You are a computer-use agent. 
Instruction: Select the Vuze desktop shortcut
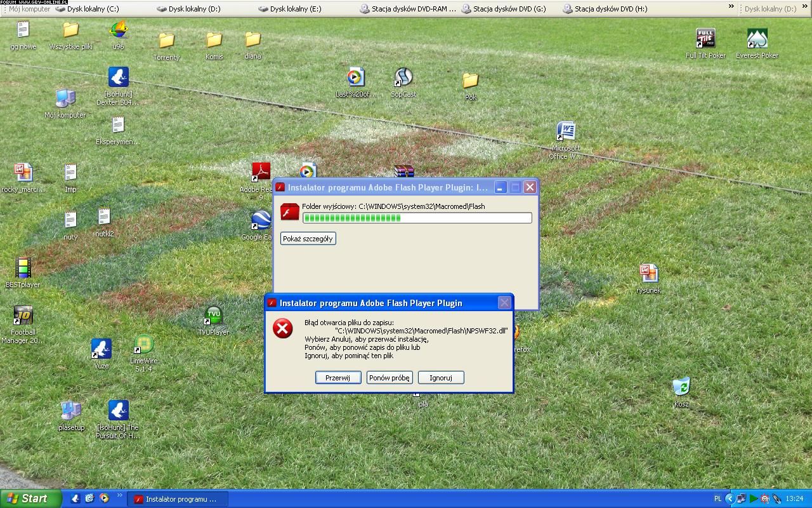pyautogui.click(x=101, y=349)
